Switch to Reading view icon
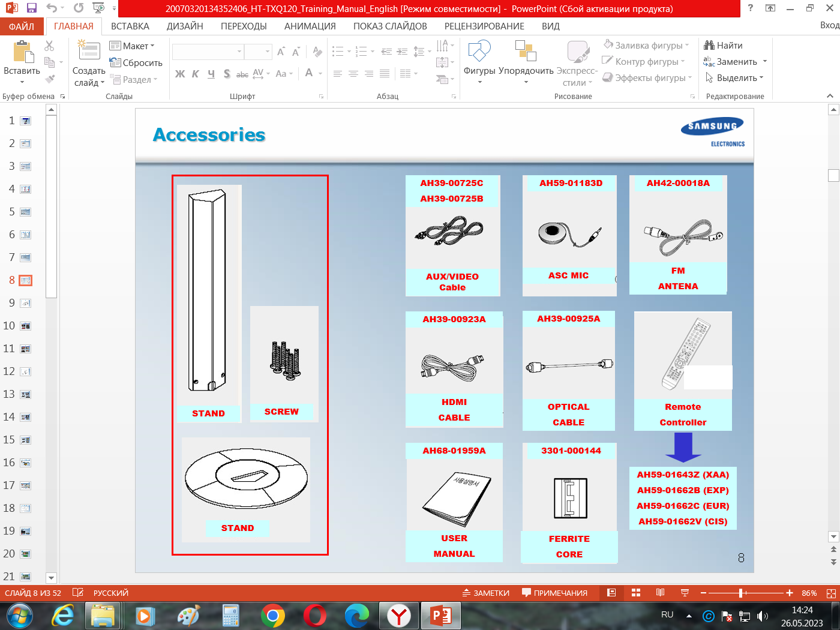Viewport: 840px width, 630px height. [x=660, y=593]
